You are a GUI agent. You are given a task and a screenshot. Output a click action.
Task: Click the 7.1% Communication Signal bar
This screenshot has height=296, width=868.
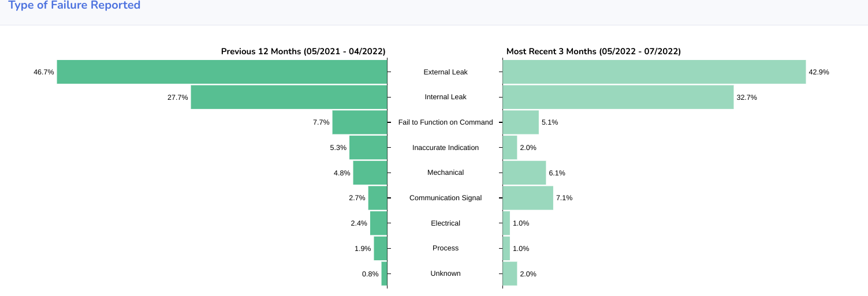click(x=528, y=198)
